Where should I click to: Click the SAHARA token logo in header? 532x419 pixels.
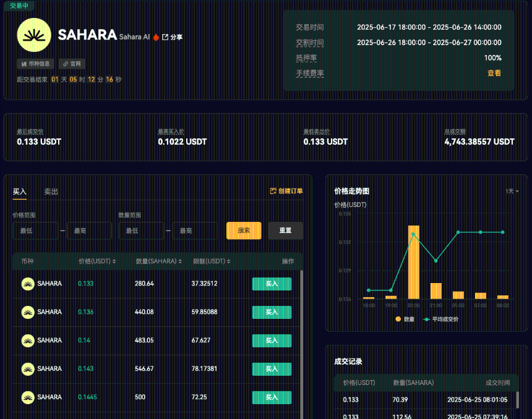(x=34, y=35)
